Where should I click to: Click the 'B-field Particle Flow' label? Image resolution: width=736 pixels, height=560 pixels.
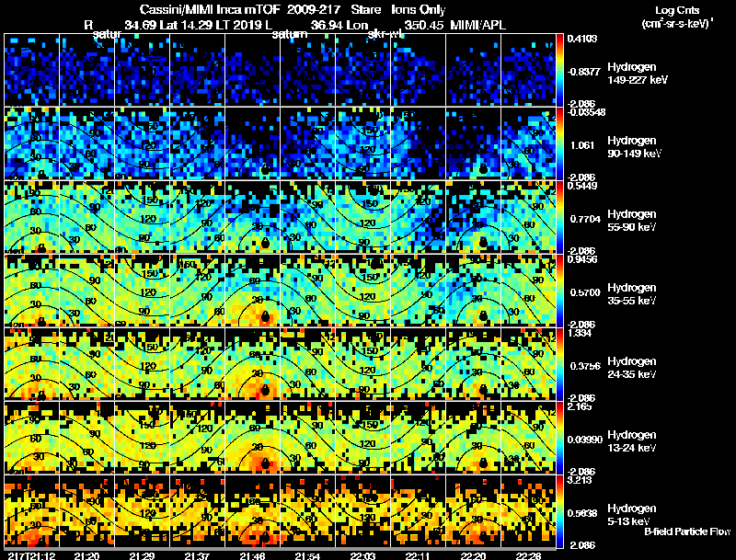tap(687, 531)
